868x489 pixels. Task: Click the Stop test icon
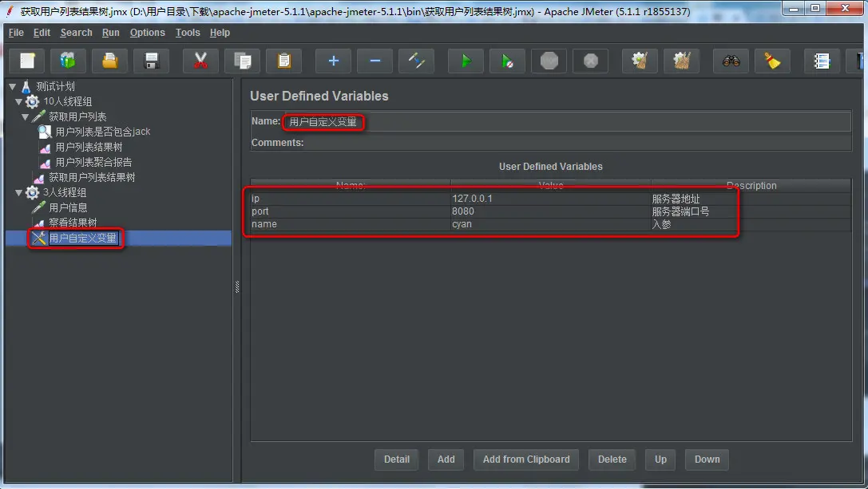coord(549,61)
